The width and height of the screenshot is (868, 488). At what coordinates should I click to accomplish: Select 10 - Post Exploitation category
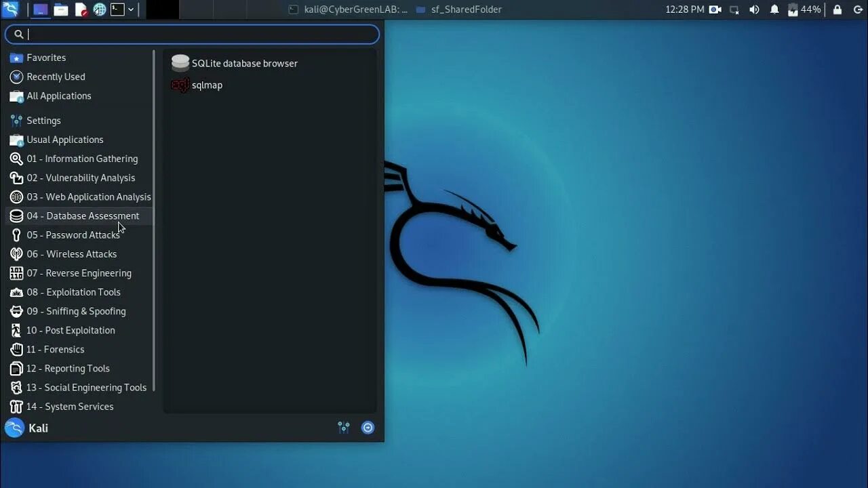tap(80, 330)
